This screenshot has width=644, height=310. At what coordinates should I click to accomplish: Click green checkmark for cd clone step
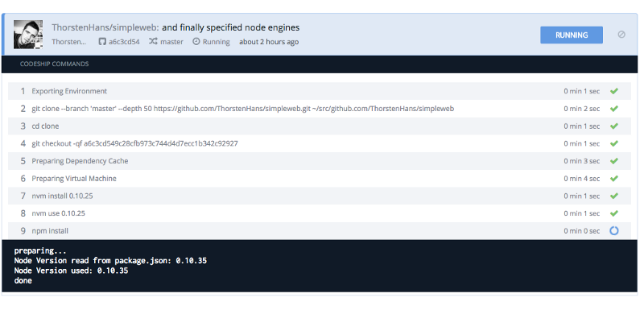614,126
